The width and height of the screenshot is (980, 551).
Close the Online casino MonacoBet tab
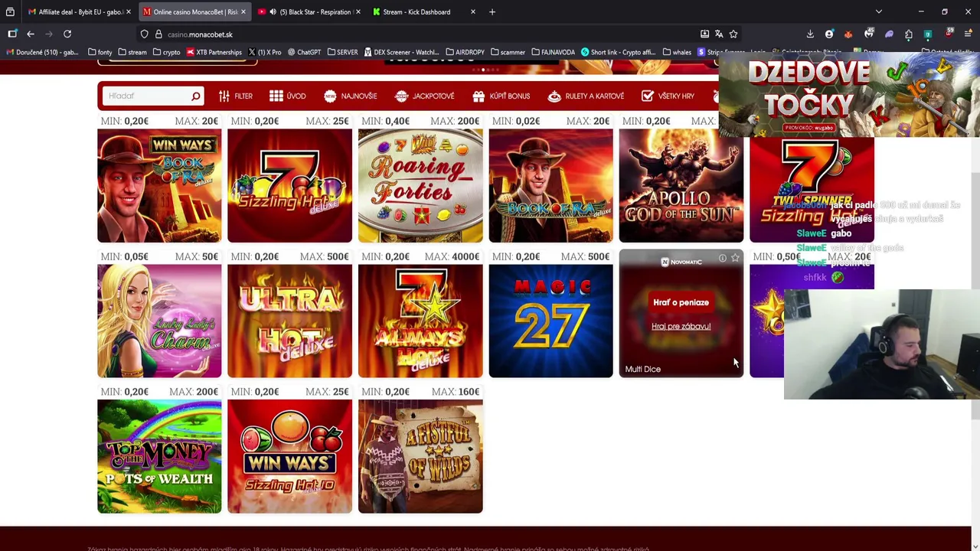pyautogui.click(x=243, y=11)
